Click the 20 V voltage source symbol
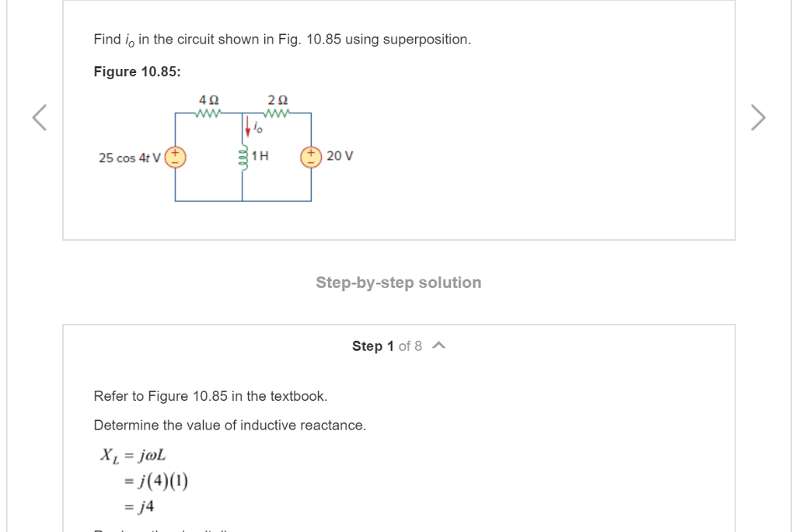The width and height of the screenshot is (796, 532). pyautogui.click(x=311, y=157)
